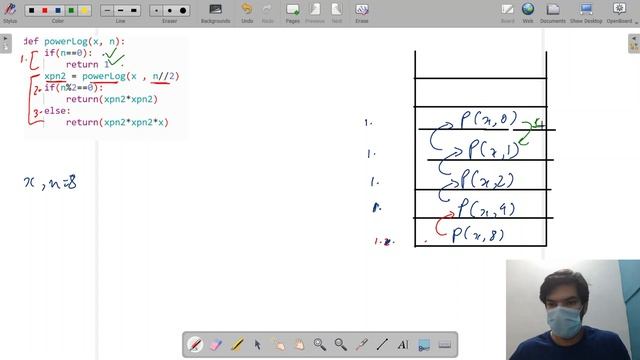Image resolution: width=640 pixels, height=360 pixels.
Task: Click the webcam video thumbnail
Action: pyautogui.click(x=573, y=310)
